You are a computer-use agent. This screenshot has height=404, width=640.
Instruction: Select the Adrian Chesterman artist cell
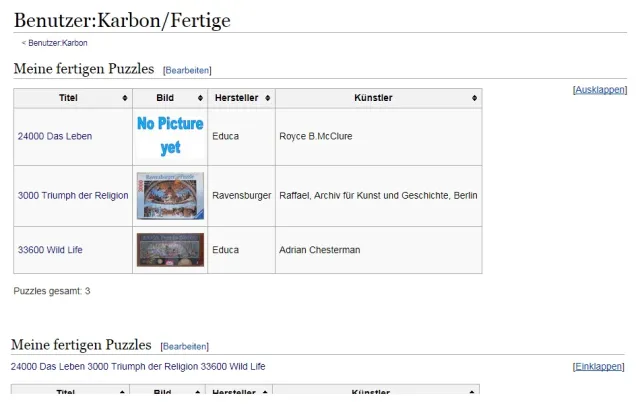coord(379,250)
